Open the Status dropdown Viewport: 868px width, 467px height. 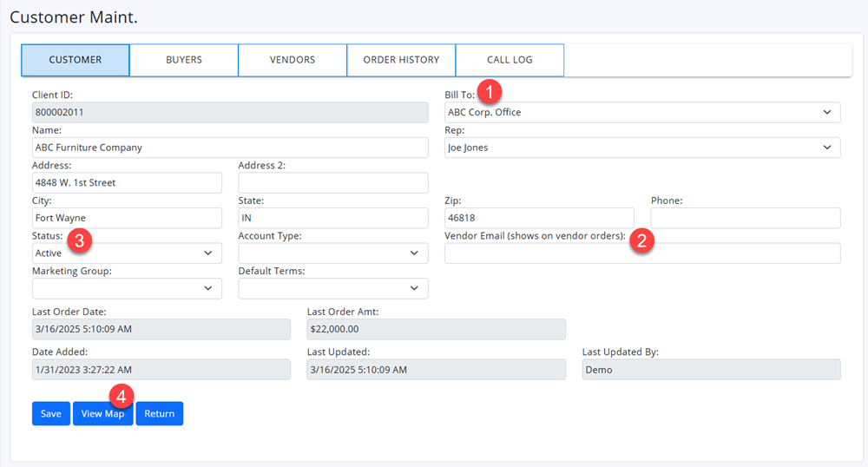(x=126, y=253)
